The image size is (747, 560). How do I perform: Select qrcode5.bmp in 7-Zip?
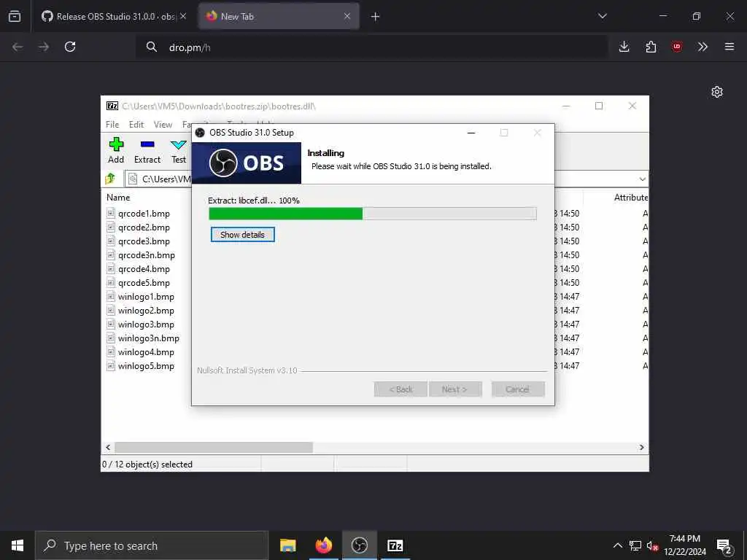pos(144,282)
